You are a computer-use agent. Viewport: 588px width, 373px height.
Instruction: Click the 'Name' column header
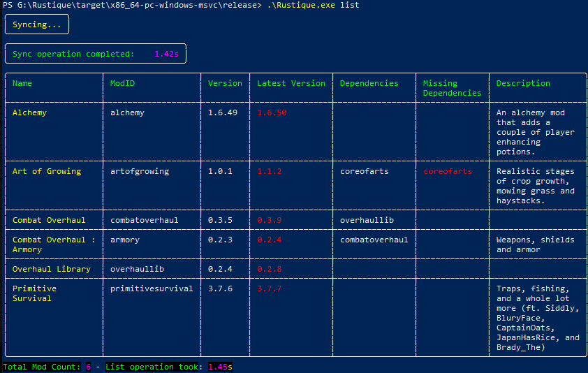[22, 83]
